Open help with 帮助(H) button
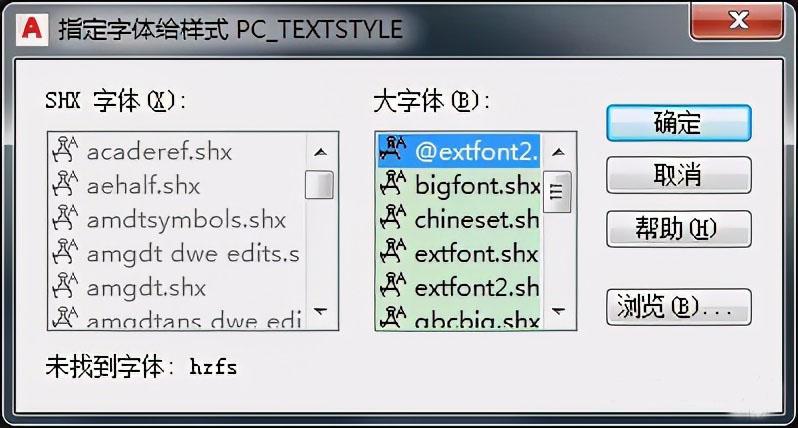 (678, 229)
